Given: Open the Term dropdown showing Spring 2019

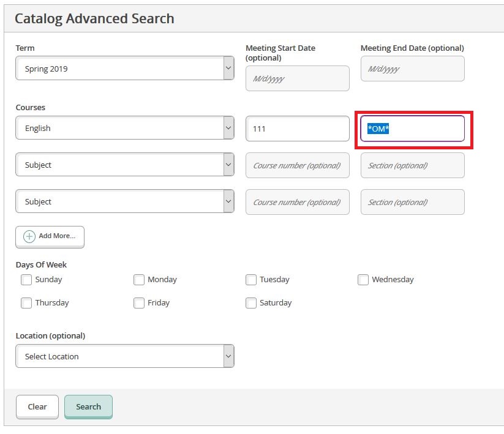Looking at the screenshot, I should click(x=124, y=69).
